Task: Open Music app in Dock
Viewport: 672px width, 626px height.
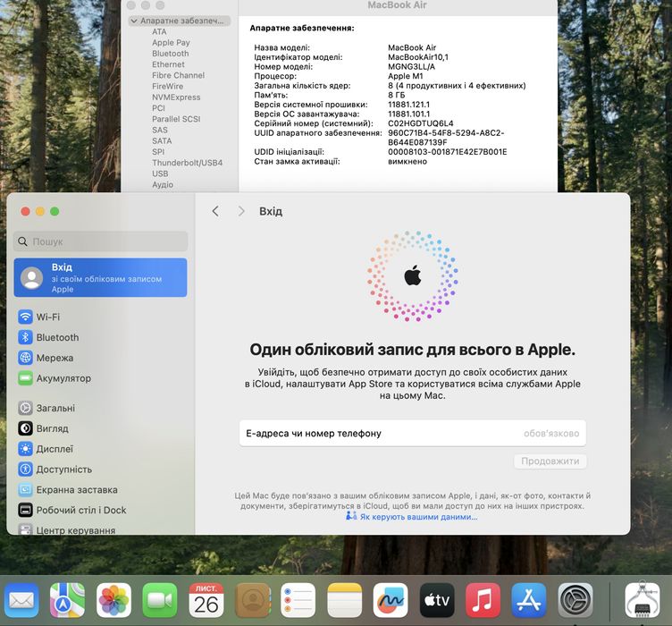Action: pyautogui.click(x=483, y=600)
